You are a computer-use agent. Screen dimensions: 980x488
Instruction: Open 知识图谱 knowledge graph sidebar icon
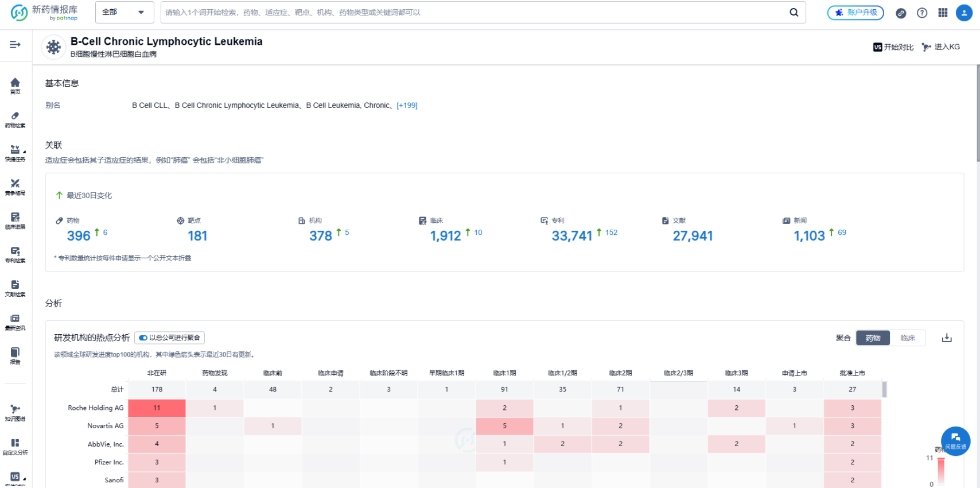pos(15,412)
